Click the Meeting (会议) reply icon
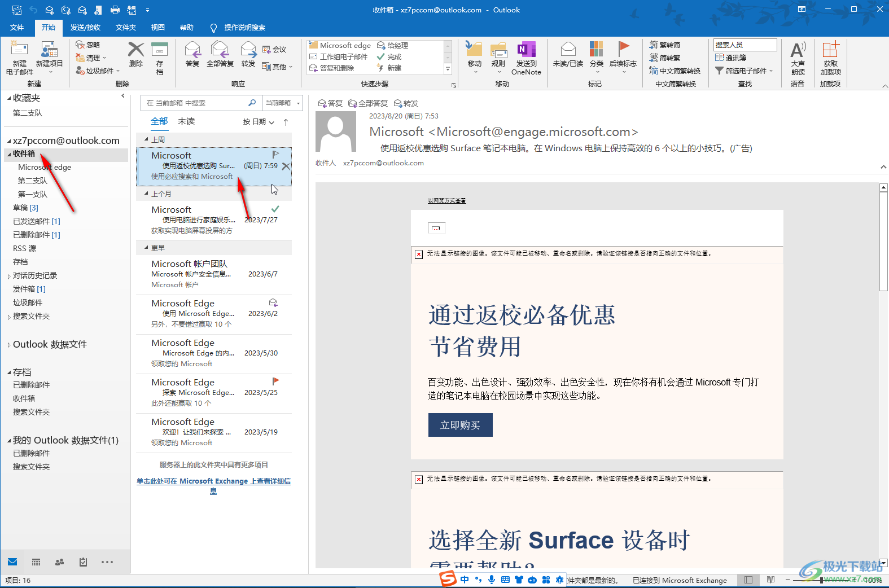Viewport: 889px width, 588px height. tap(274, 50)
